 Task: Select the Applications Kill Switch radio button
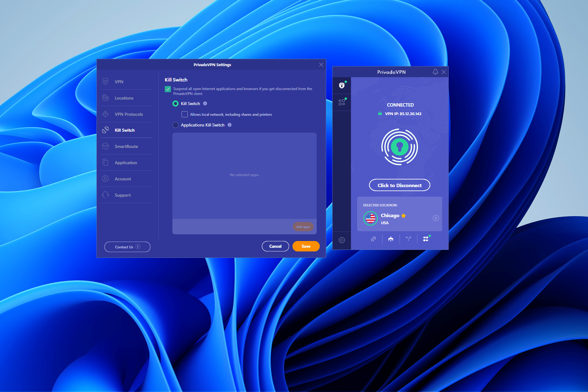175,125
